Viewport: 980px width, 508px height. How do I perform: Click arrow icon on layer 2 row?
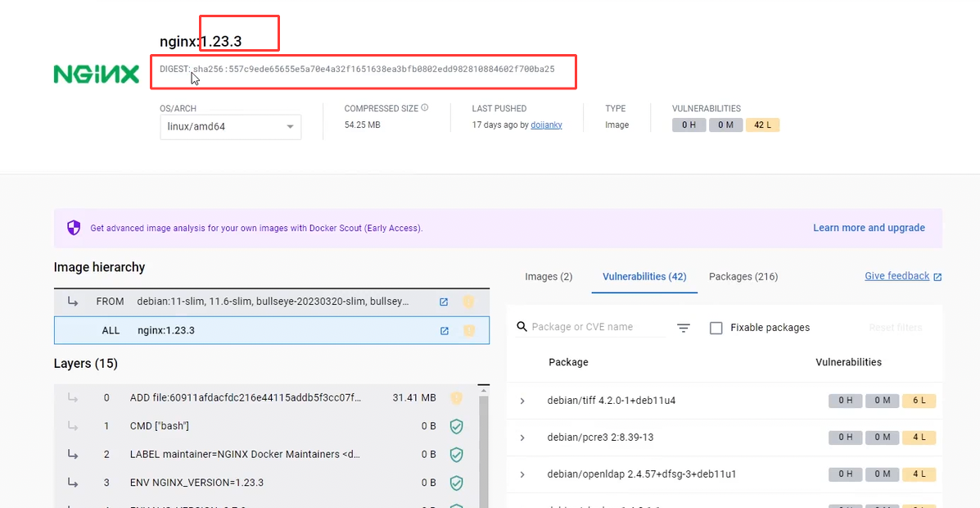73,454
